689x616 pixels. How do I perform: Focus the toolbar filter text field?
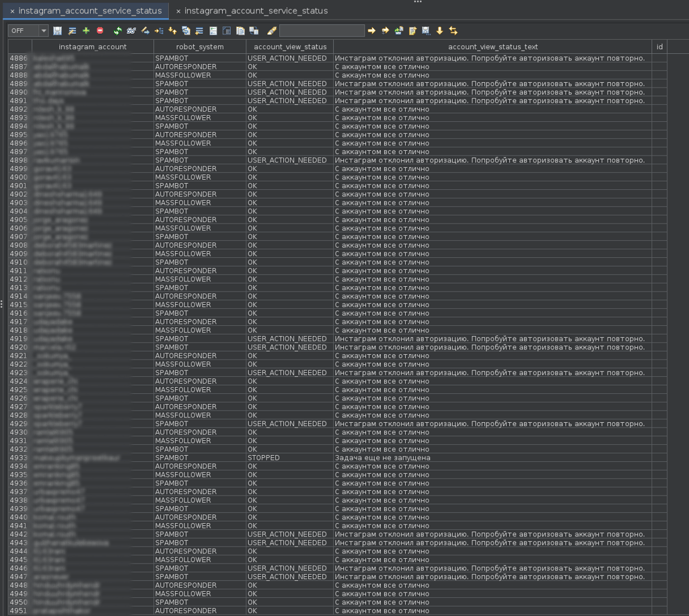tap(322, 30)
